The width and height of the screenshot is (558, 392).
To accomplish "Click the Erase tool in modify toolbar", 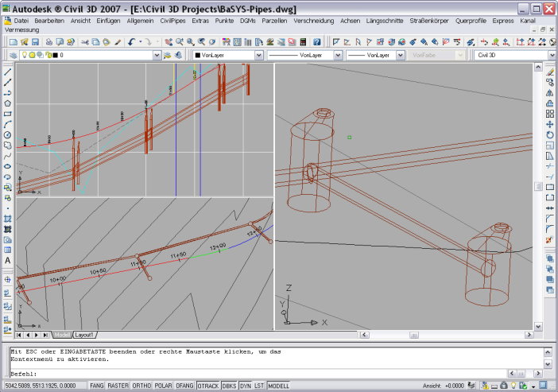I will [549, 72].
